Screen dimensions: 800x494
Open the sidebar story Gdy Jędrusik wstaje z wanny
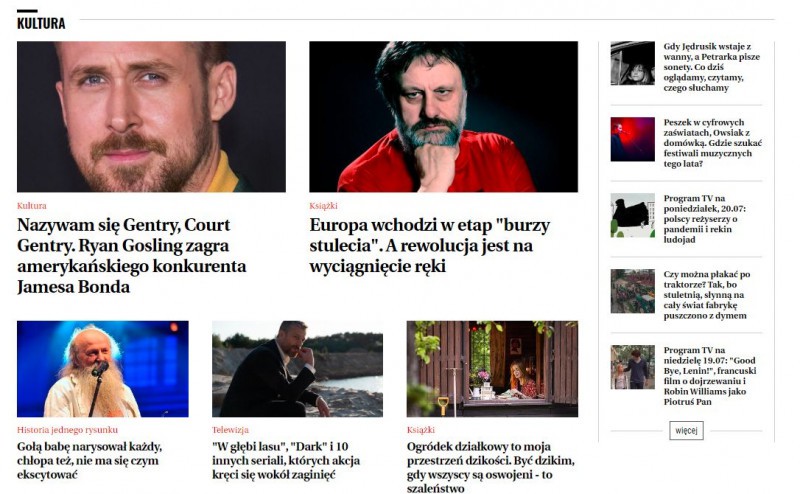(712, 67)
